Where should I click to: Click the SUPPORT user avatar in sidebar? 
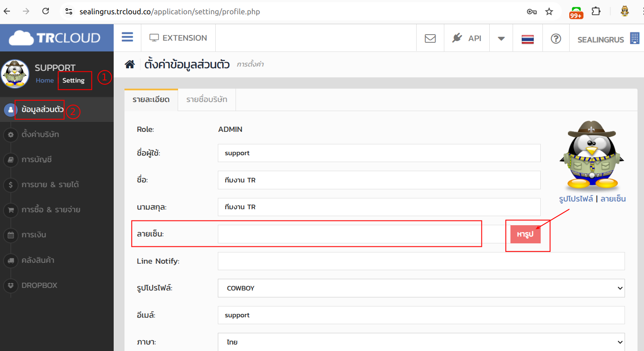15,74
